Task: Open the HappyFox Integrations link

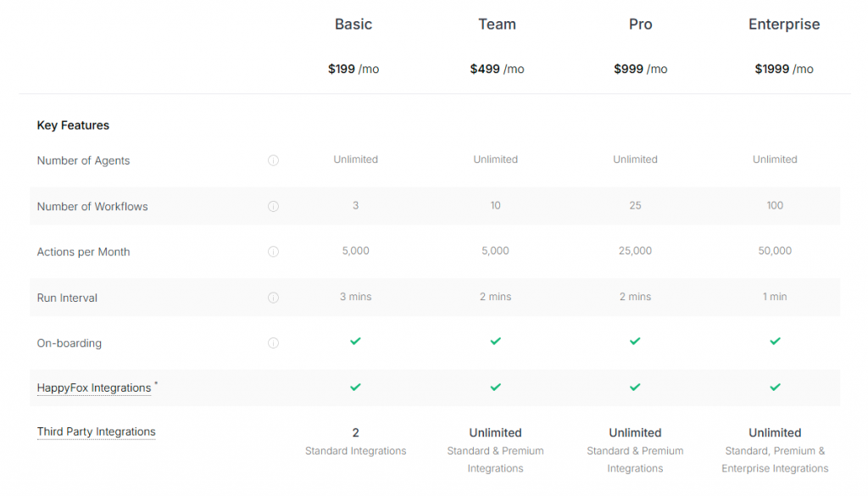Action: coord(94,387)
